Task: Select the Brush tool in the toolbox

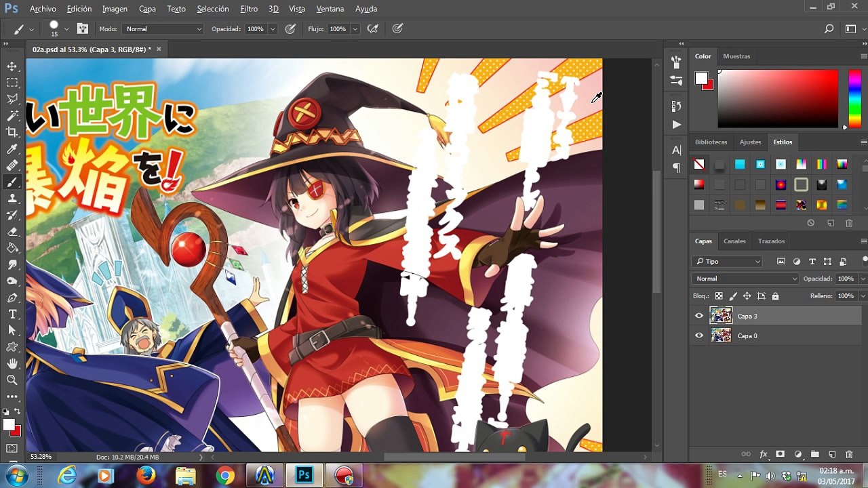Action: (12, 182)
